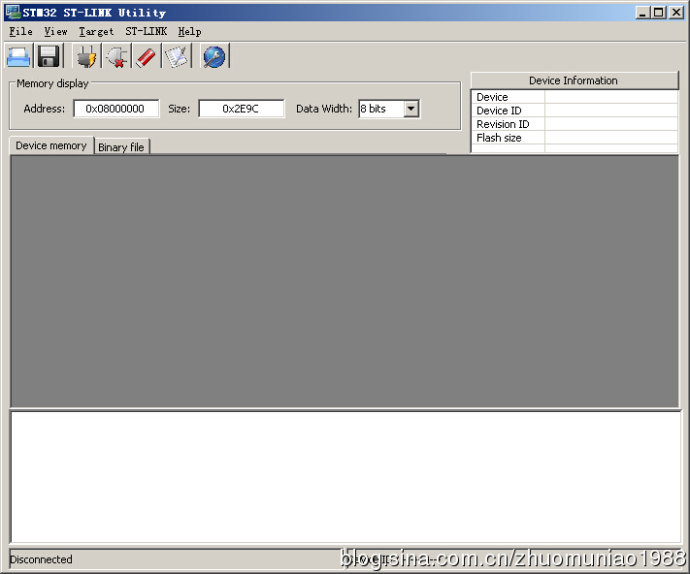
Task: Click the Size input field
Action: 241,109
